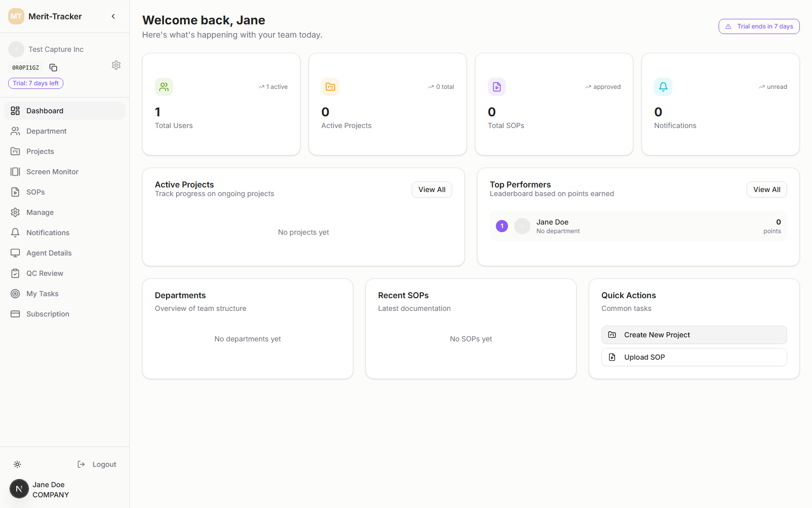Click the Logout arrow icon
The image size is (812, 508).
coord(81,464)
